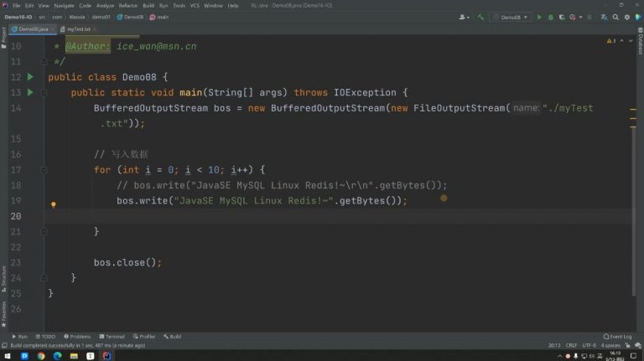Open IDE settings gear icon
644x361 pixels.
628,16
